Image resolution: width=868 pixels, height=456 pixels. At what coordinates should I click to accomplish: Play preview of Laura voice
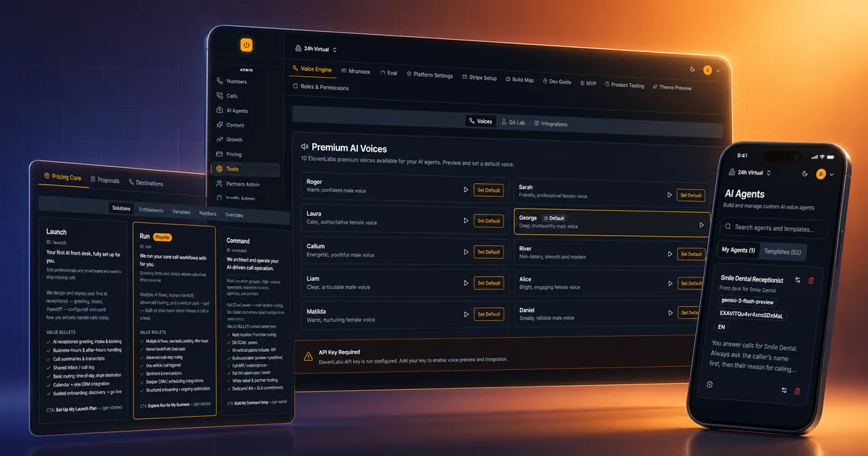(466, 221)
